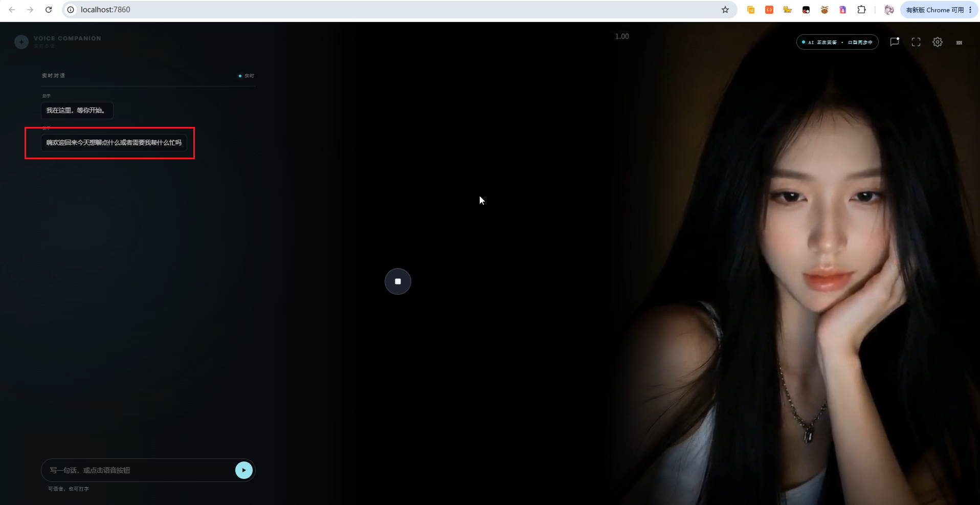Click the Voice Companion star logo
Image resolution: width=980 pixels, height=505 pixels.
(21, 41)
